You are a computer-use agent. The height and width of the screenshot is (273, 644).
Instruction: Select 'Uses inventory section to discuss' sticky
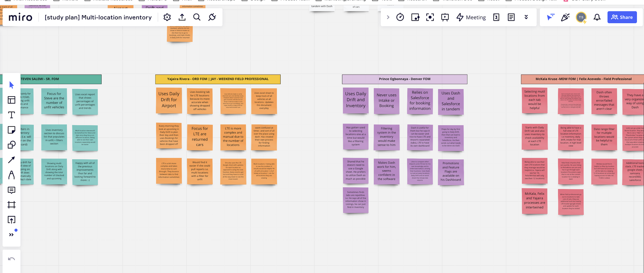54,137
